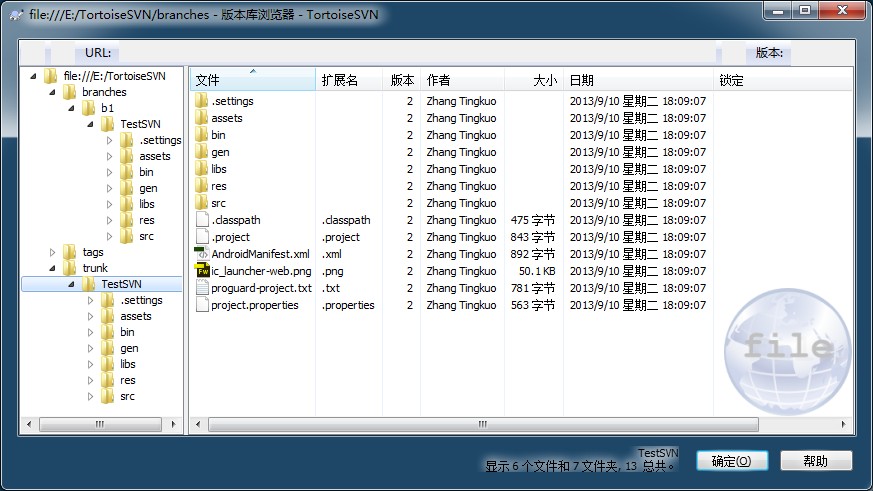Image resolution: width=873 pixels, height=491 pixels.
Task: Click the file list scroll right arrow
Action: (843, 424)
